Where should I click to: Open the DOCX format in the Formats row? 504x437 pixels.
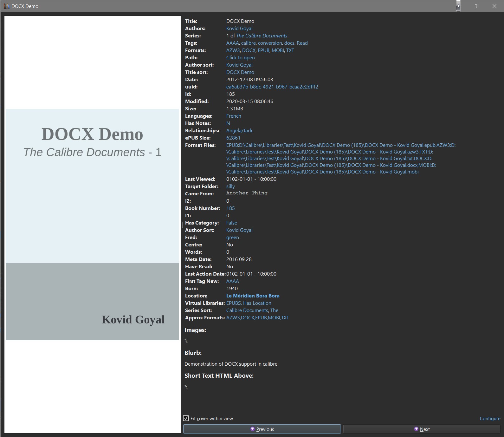coord(249,50)
